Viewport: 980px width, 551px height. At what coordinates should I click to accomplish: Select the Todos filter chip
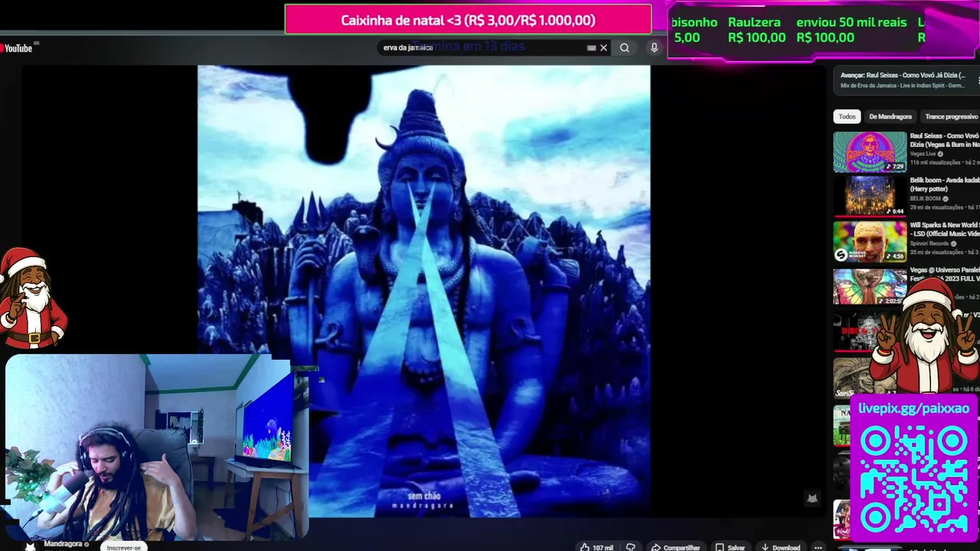847,116
